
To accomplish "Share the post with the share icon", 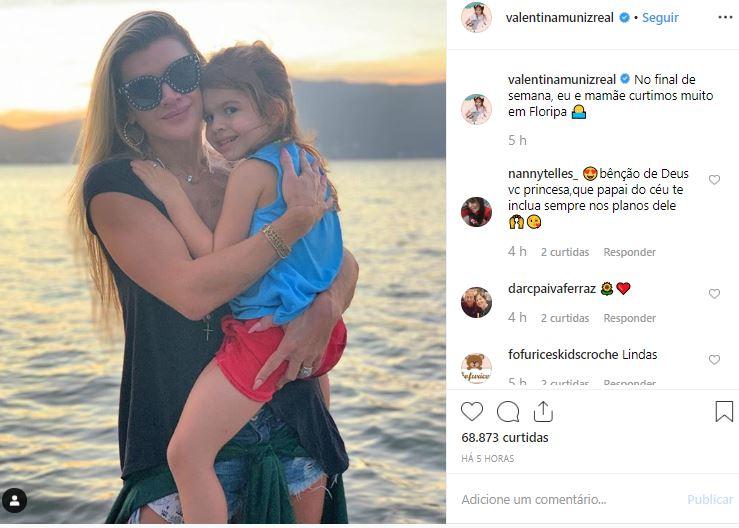I will click(x=543, y=412).
